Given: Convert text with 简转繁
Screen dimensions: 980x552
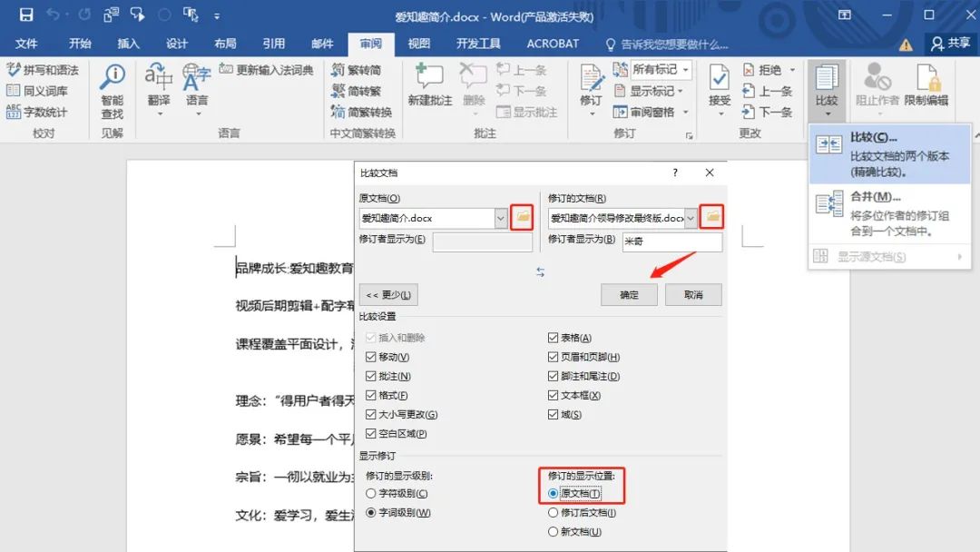Looking at the screenshot, I should (357, 91).
